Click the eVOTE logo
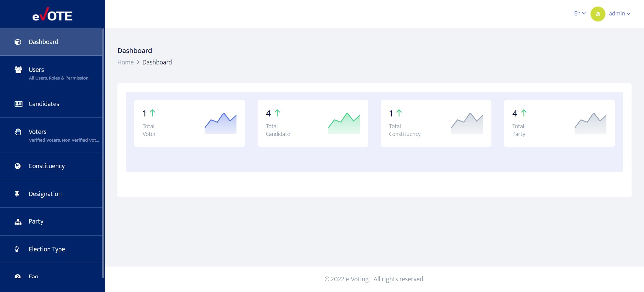The height and width of the screenshot is (292, 644). pos(52,14)
